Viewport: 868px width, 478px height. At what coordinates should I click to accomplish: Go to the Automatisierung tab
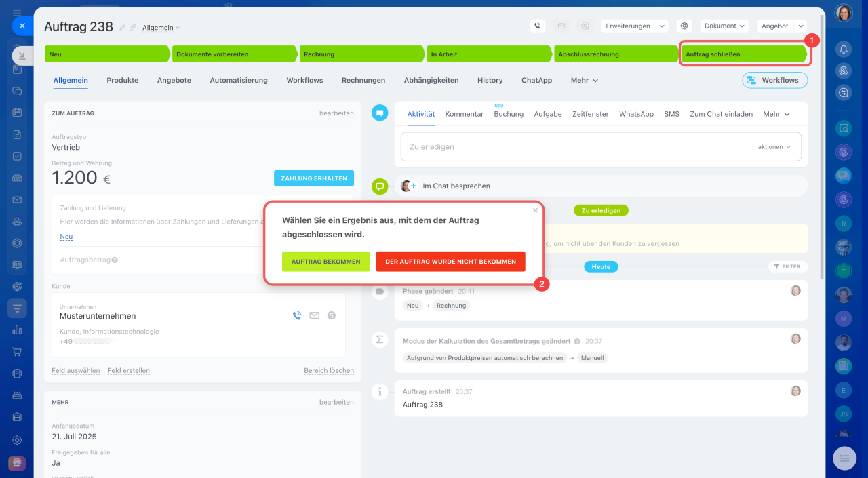coord(239,80)
